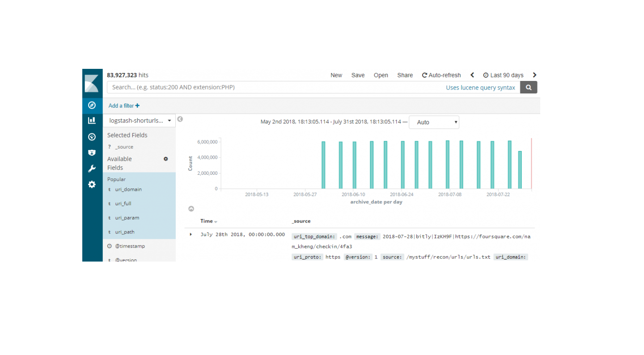Open Dev Tools wrench icon
This screenshot has width=644, height=355.
tap(92, 169)
